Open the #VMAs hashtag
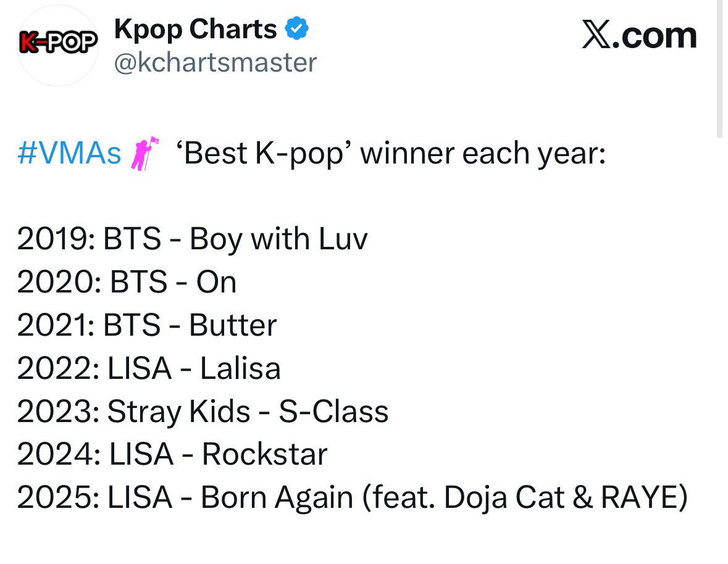 69,153
